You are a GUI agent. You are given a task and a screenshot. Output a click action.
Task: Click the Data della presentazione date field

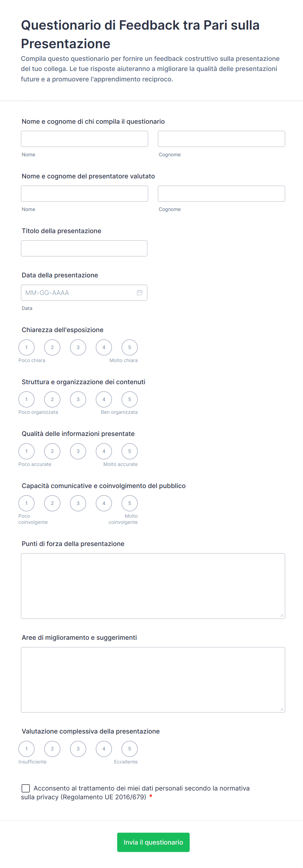click(78, 292)
